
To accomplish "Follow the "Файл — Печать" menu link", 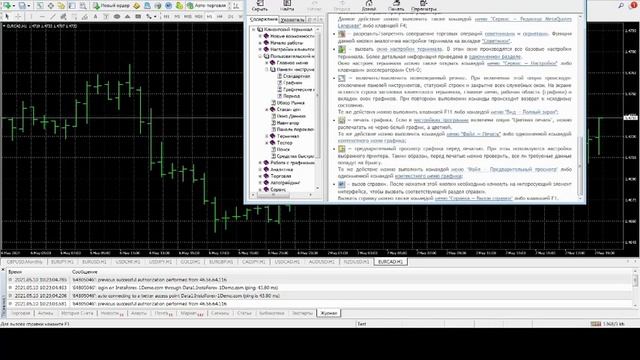I will pos(473,134).
